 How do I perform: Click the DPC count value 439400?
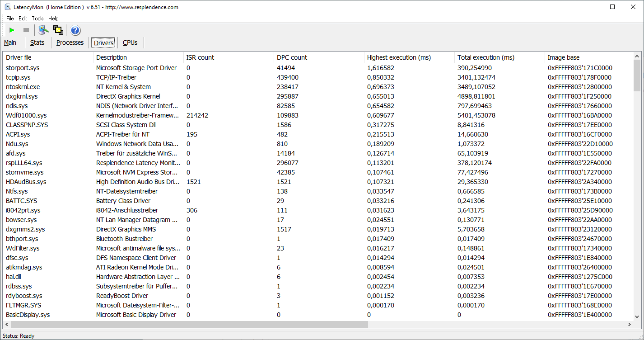click(x=288, y=77)
